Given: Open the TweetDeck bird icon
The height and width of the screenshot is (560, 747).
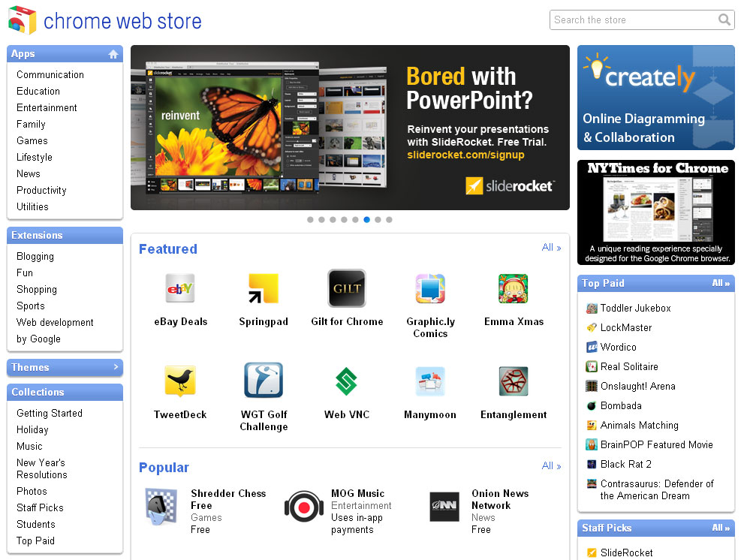Looking at the screenshot, I should pos(180,381).
